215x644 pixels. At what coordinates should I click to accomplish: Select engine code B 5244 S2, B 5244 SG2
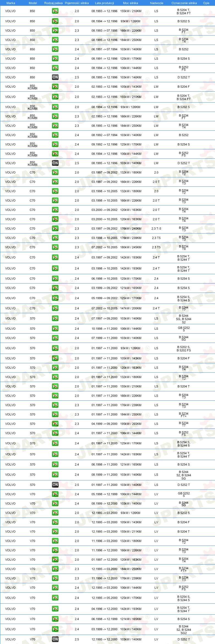(184, 630)
